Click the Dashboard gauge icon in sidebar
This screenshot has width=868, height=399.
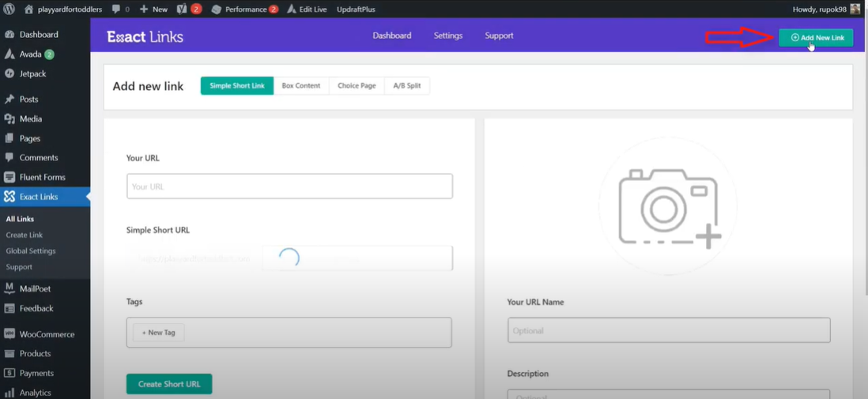(x=9, y=34)
